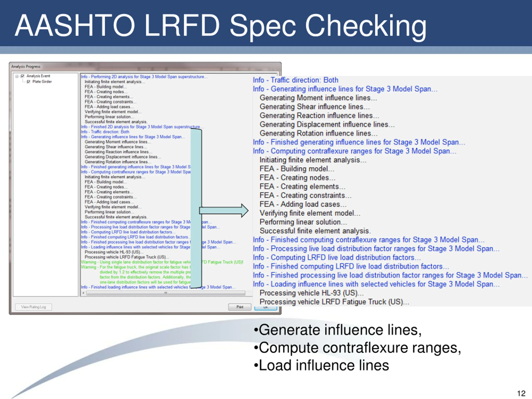Click the View Rating Log button
The height and width of the screenshot is (399, 532).
click(33, 307)
